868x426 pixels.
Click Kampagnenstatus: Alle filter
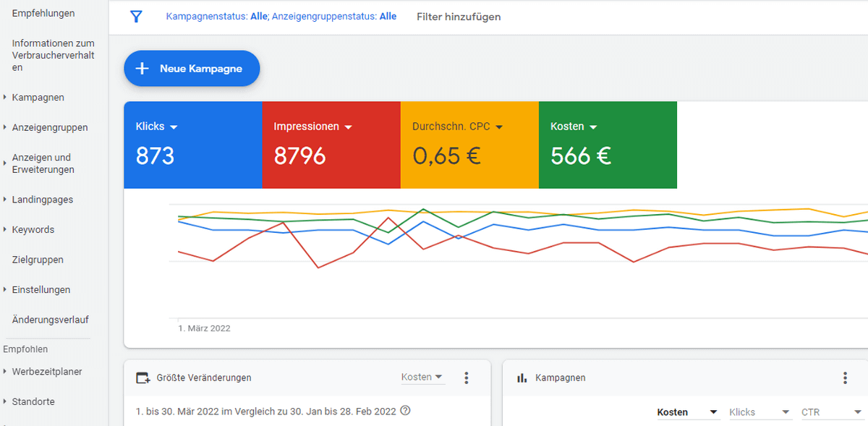216,17
